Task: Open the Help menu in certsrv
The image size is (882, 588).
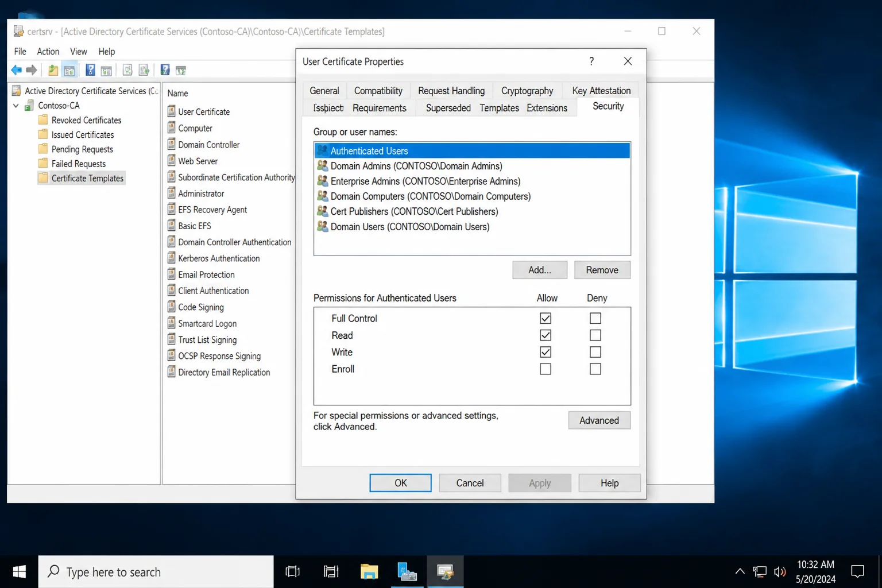Action: [107, 52]
